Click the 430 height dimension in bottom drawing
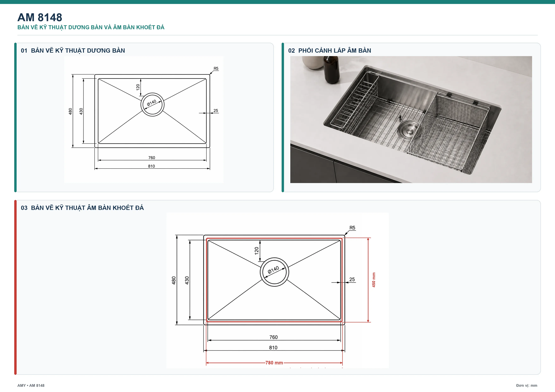Image resolution: width=555 pixels, height=392 pixels. click(187, 280)
